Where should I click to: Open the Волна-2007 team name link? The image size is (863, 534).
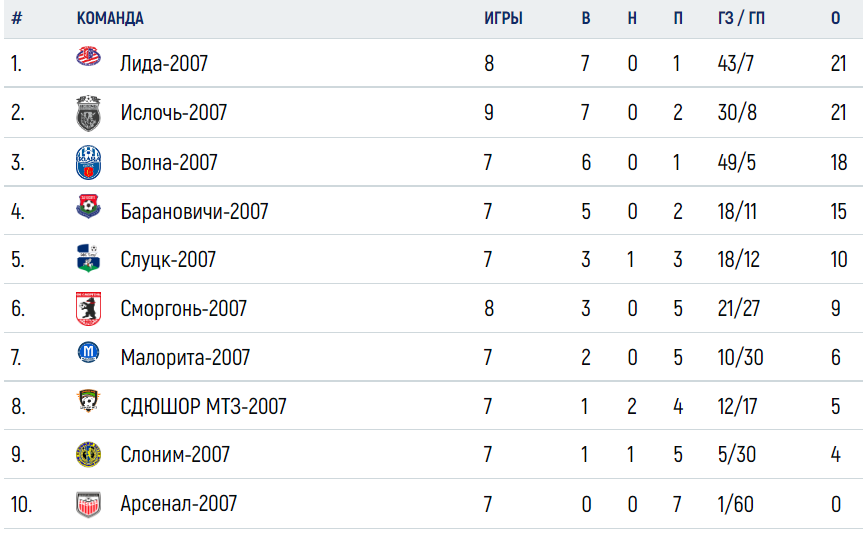pyautogui.click(x=169, y=162)
